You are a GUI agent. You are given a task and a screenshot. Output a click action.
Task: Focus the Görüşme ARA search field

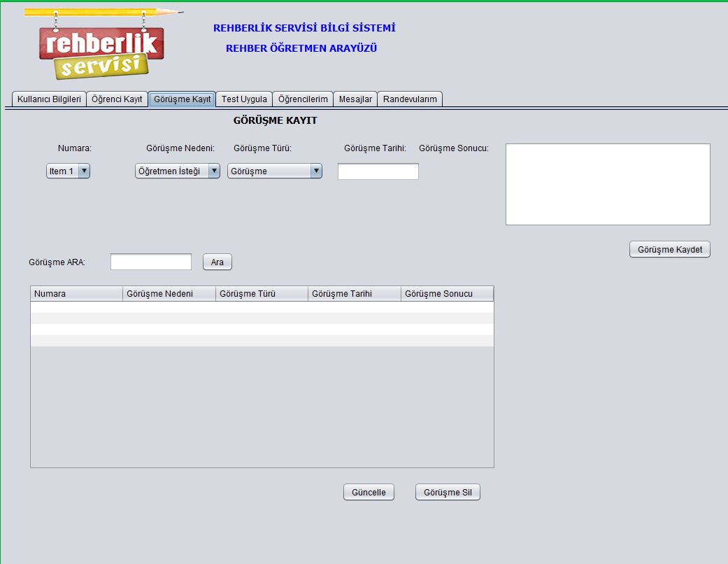click(x=151, y=262)
